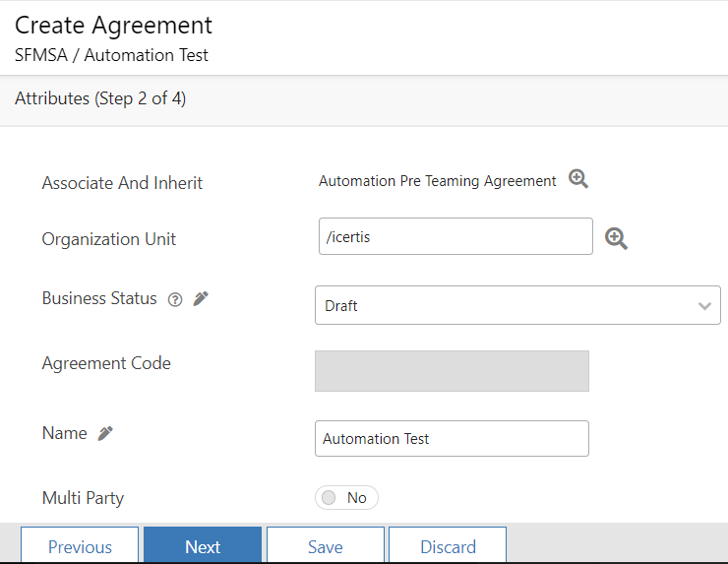Go back using the Previous button
This screenshot has width=728, height=564.
tap(80, 546)
